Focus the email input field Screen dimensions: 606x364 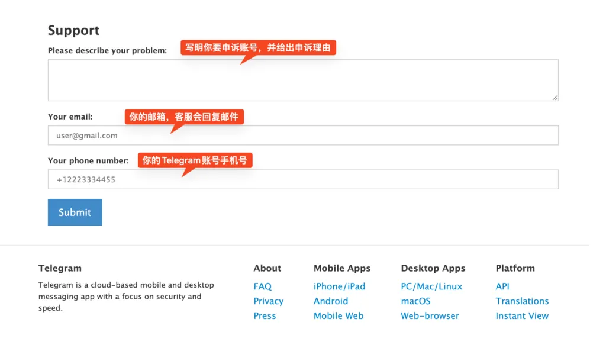pos(303,136)
